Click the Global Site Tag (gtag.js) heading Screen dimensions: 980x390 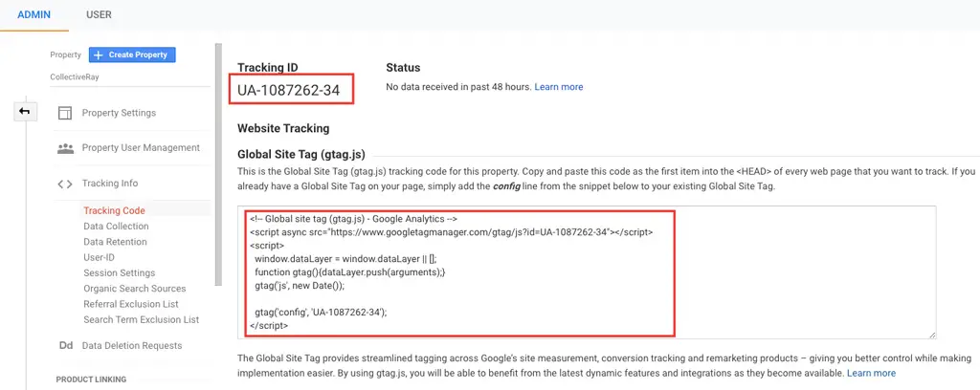coord(301,154)
